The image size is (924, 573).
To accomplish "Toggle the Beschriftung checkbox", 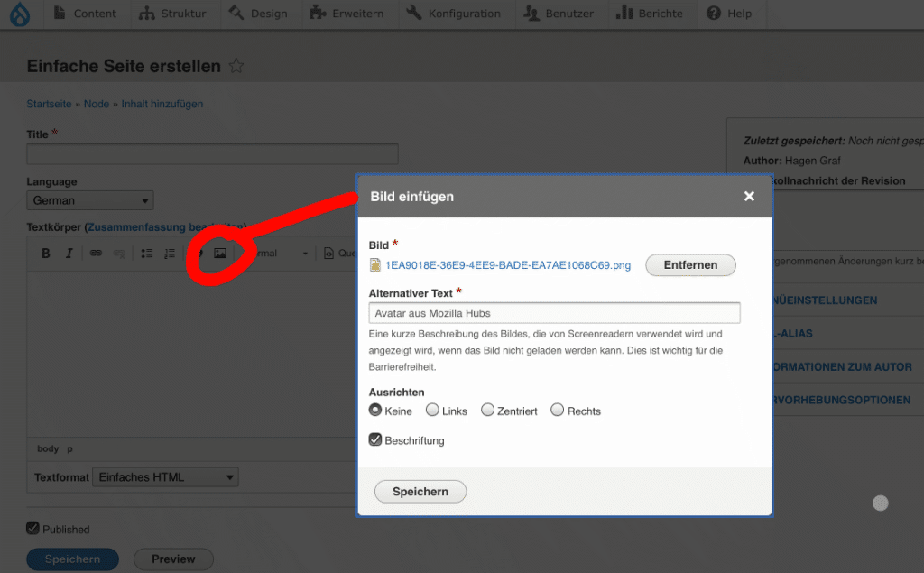I will pos(375,439).
